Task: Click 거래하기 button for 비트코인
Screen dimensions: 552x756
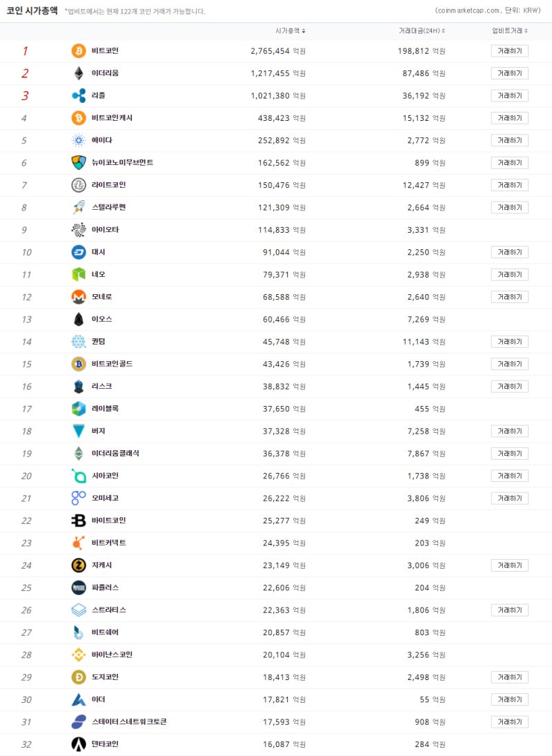Action: click(x=509, y=50)
